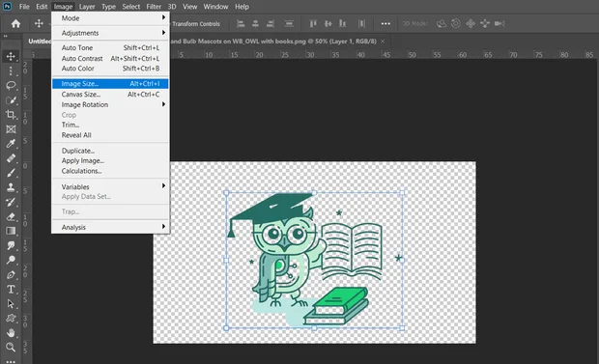Viewport: 599px width, 364px height.
Task: Choose Image Size from the Image menu
Action: coord(110,83)
